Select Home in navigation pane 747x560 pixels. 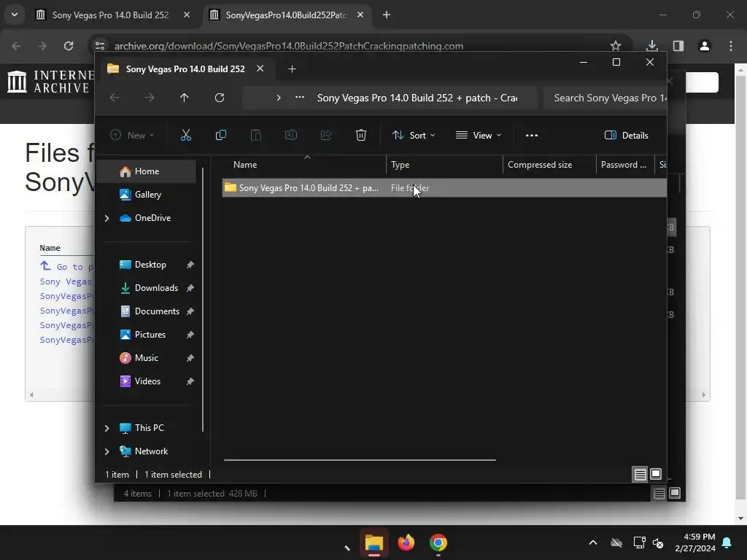coord(146,171)
